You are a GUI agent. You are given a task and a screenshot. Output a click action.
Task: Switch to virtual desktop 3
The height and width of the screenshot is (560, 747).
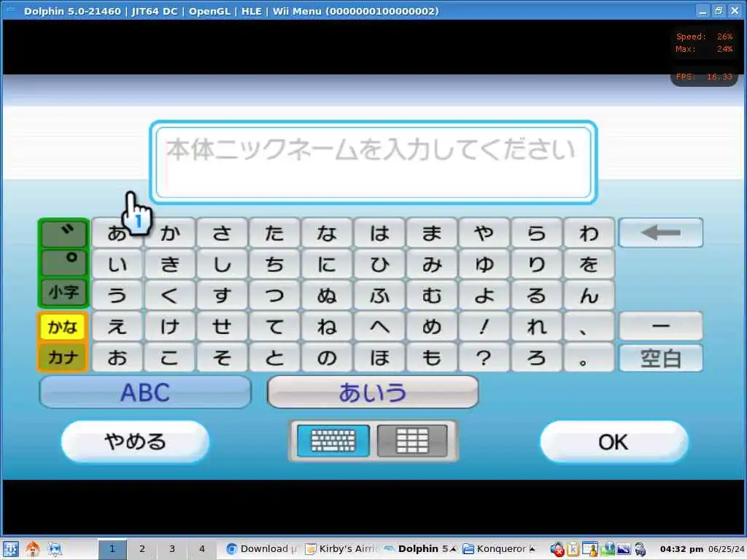coord(172,549)
